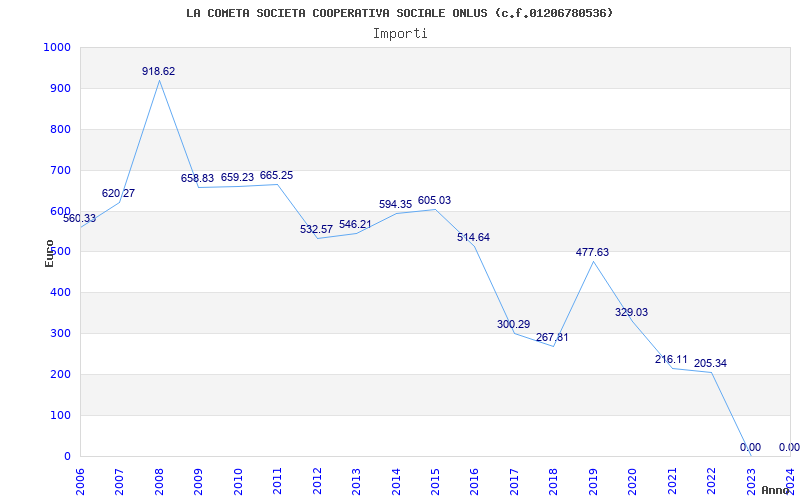
Task: Click the 800 y-axis tick label
Action: tap(60, 129)
